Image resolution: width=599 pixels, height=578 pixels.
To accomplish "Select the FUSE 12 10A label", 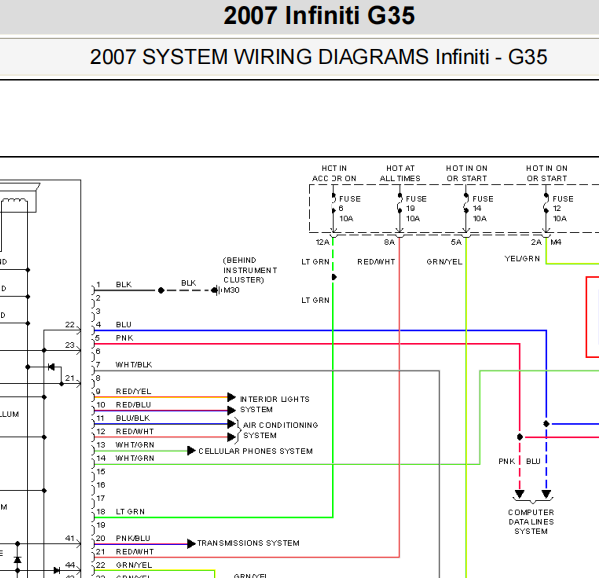I will tap(562, 209).
